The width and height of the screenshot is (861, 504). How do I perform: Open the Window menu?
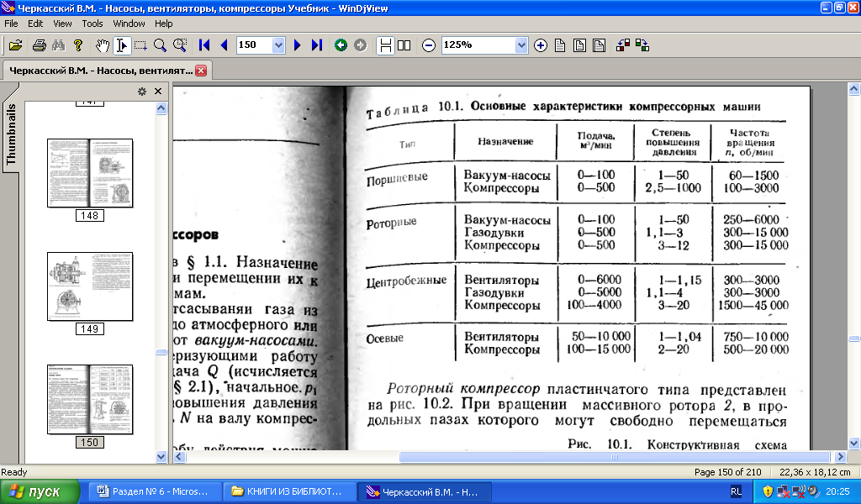(x=129, y=24)
